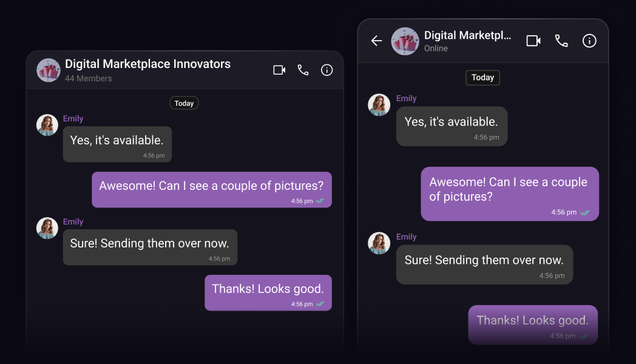Tap the phone call icon in the mobile chat
Image resolution: width=636 pixels, height=364 pixels.
tap(561, 41)
